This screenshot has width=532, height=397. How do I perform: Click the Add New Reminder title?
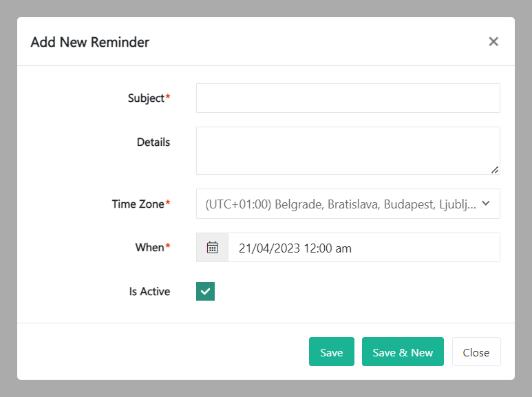90,42
